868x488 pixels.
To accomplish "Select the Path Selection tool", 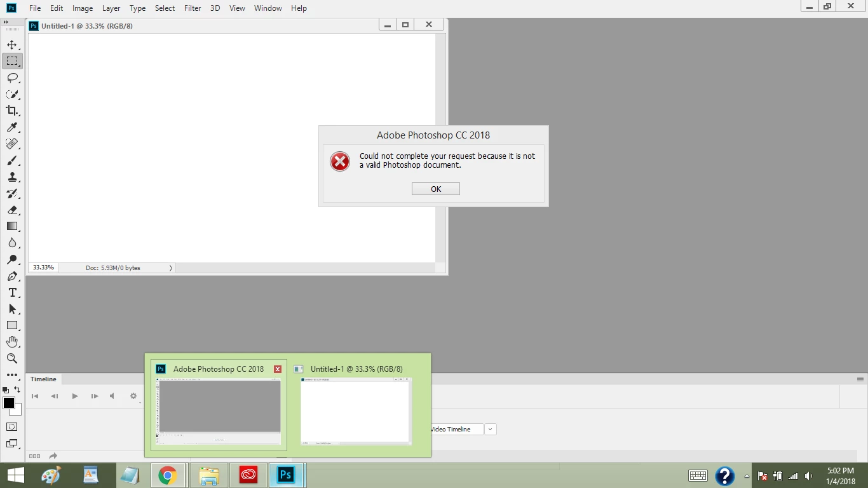I will tap(12, 309).
